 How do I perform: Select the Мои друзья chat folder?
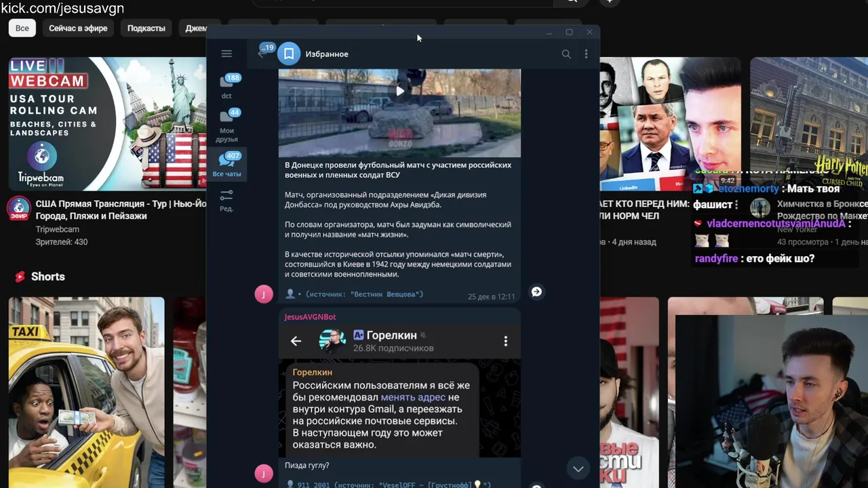(226, 126)
